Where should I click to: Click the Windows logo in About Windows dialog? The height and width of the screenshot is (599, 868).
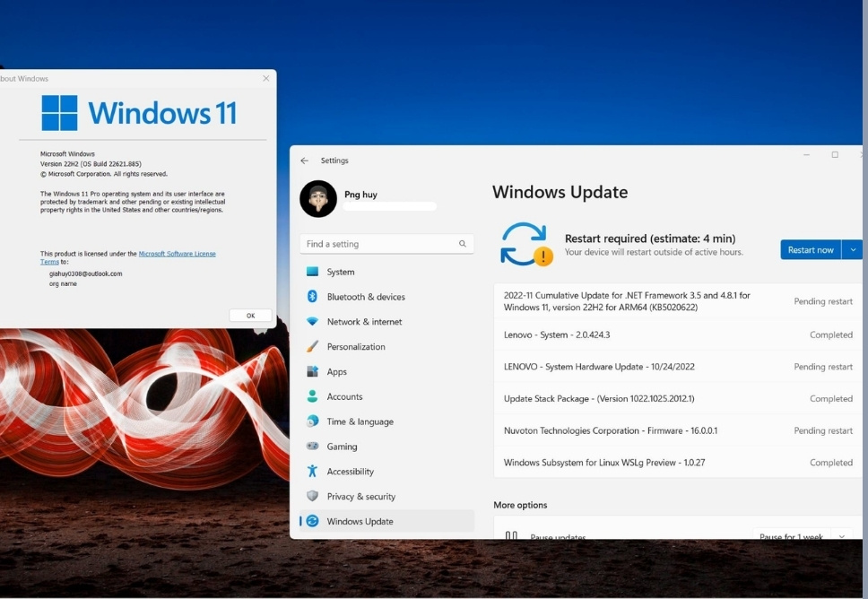tap(59, 113)
